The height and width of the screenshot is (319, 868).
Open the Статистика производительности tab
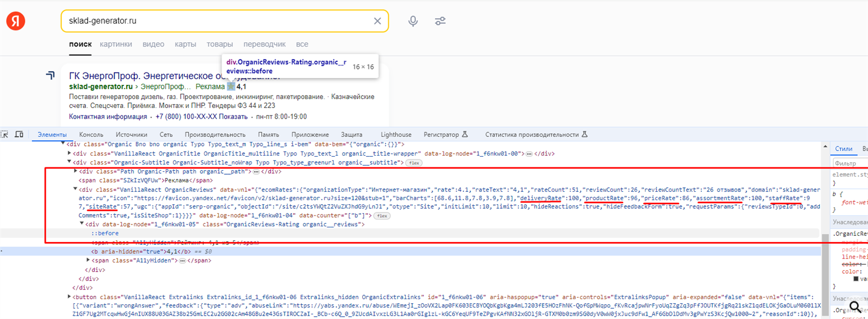[536, 135]
